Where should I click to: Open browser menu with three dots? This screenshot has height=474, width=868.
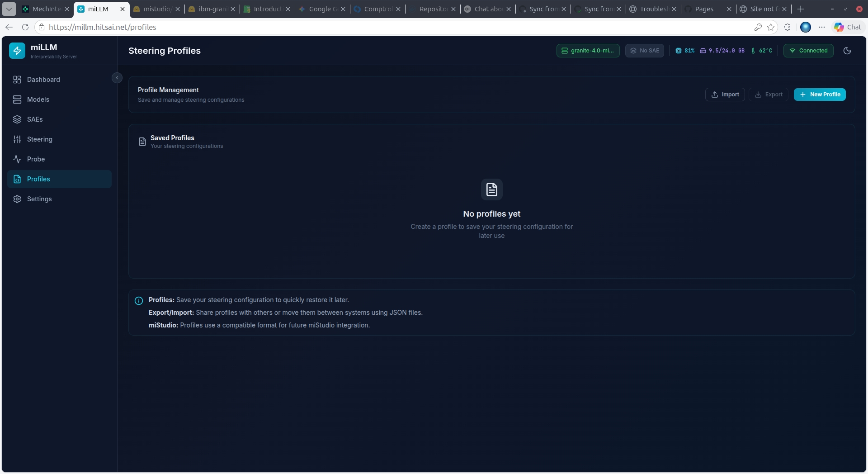pyautogui.click(x=822, y=27)
